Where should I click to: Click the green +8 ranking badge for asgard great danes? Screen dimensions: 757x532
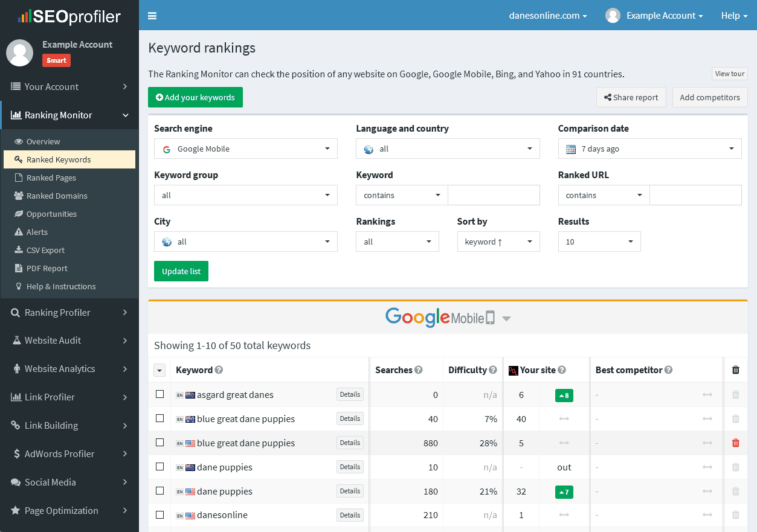pos(564,395)
